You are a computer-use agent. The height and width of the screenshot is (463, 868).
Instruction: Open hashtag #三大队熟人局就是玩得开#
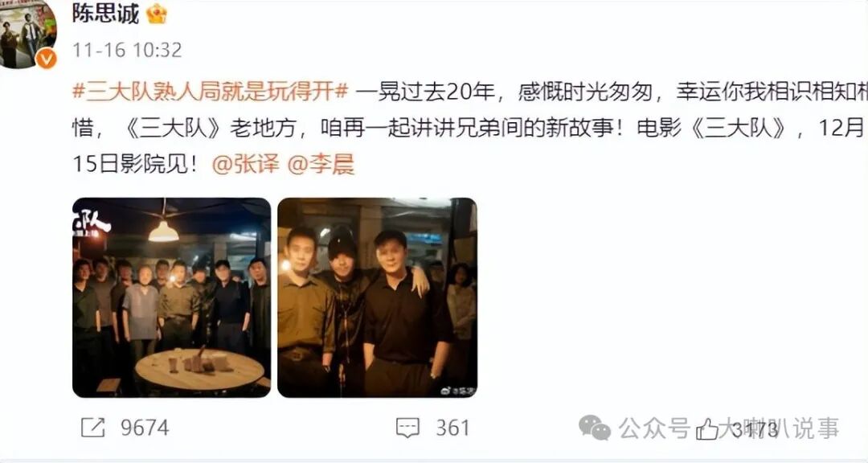point(211,92)
